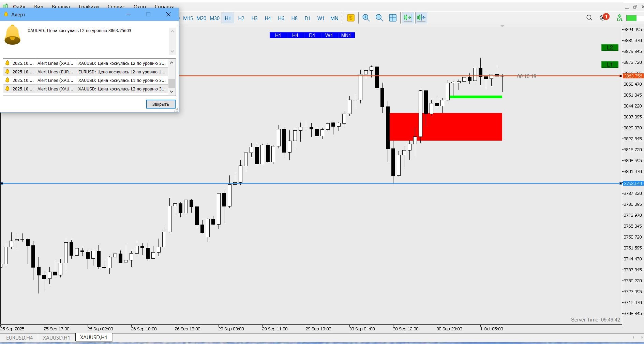Open the account profile with notification badge
The height and width of the screenshot is (344, 644).
coord(604,17)
